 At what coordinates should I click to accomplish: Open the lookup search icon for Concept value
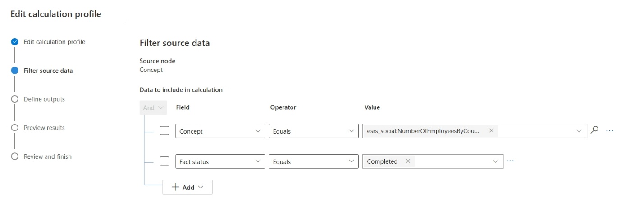point(595,130)
